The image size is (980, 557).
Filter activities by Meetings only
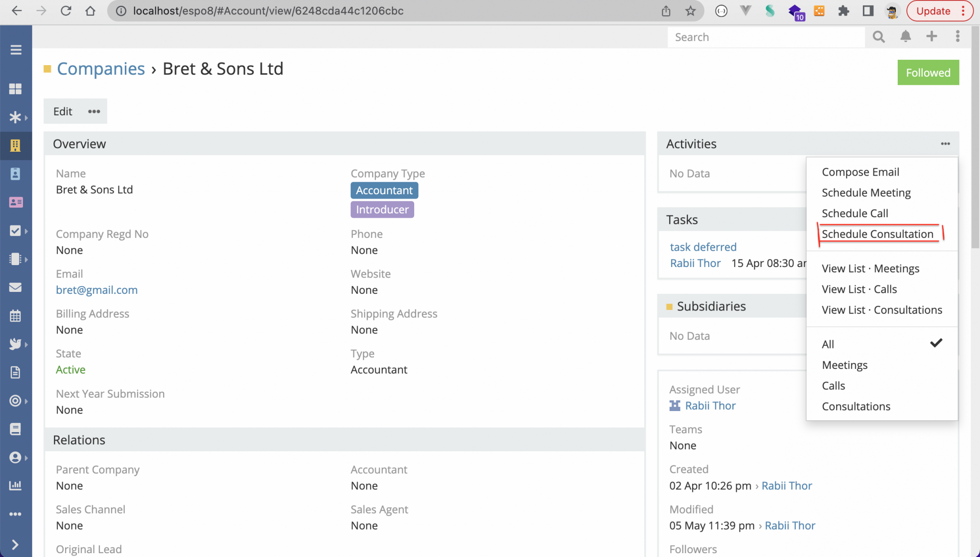coord(844,365)
